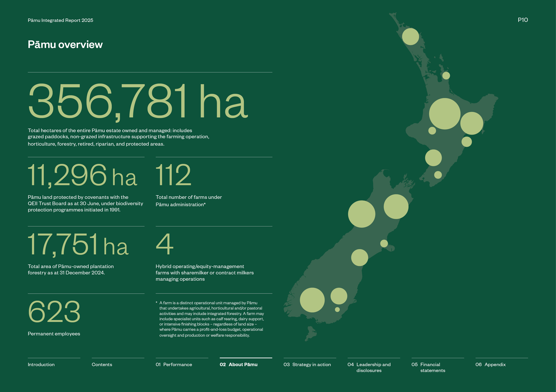Select the 02 About Pāmu tab
The width and height of the screenshot is (556, 392).
point(238,364)
